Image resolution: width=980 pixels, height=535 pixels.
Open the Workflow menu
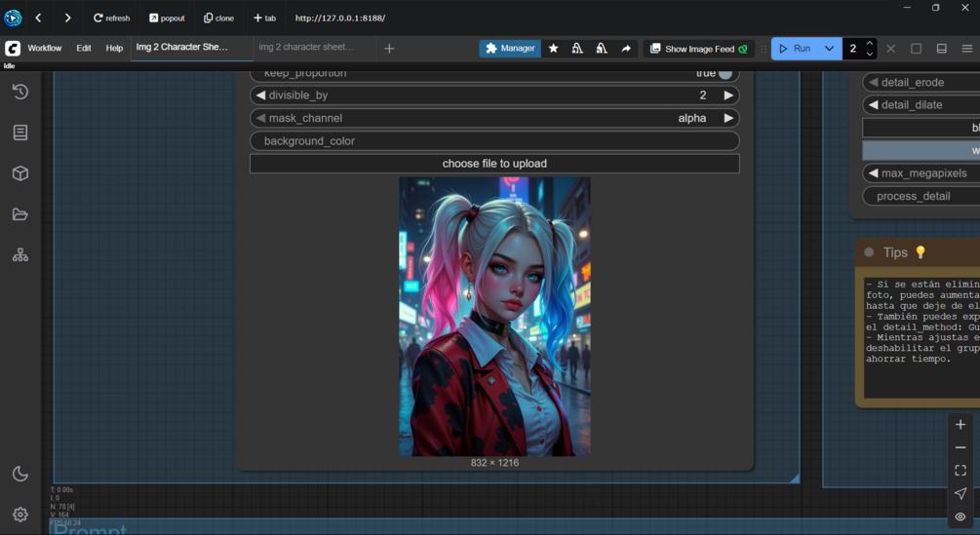click(x=45, y=48)
